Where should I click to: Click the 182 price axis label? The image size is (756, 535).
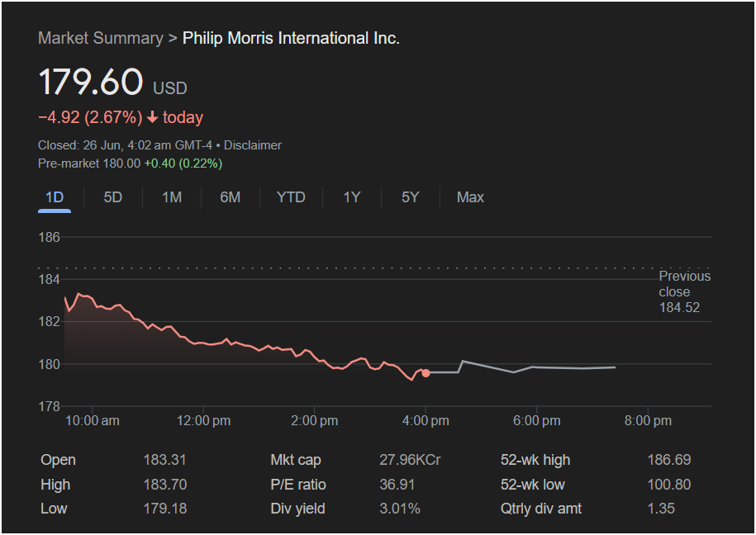(x=50, y=321)
